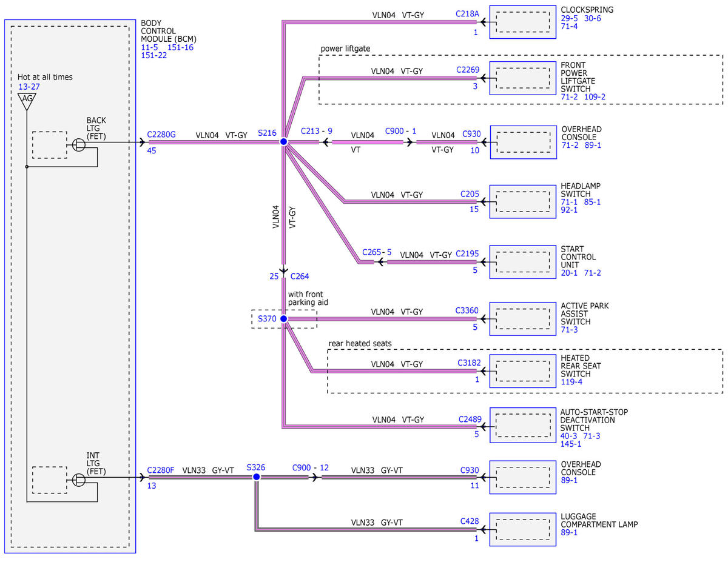
Task: Open Clockspring page reference 30-6
Action: point(593,18)
